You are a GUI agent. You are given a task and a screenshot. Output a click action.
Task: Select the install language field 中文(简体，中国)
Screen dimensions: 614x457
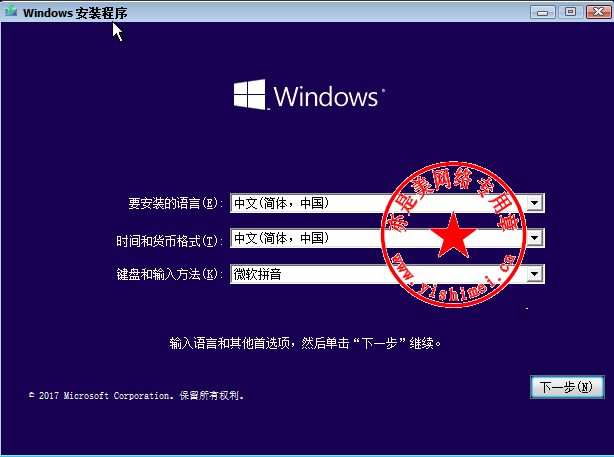click(387, 203)
